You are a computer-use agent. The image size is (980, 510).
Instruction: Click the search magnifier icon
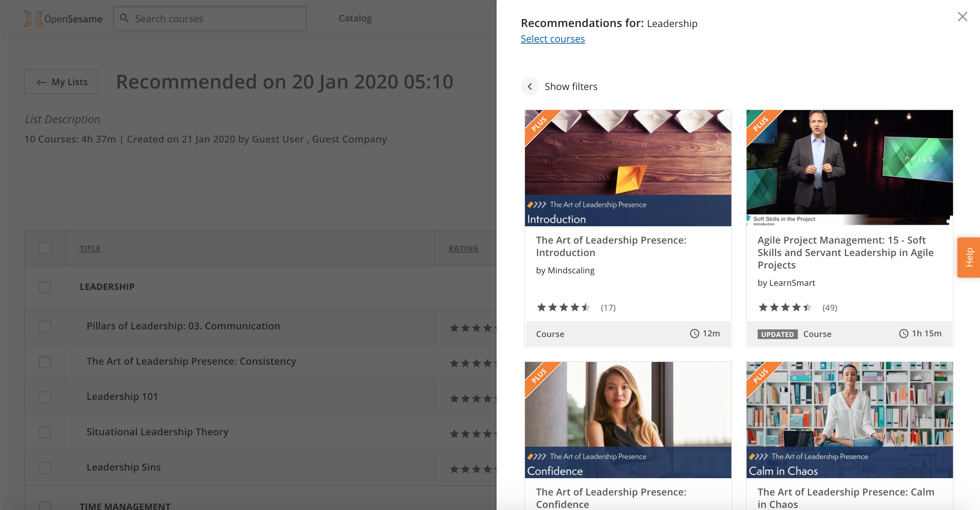click(124, 18)
